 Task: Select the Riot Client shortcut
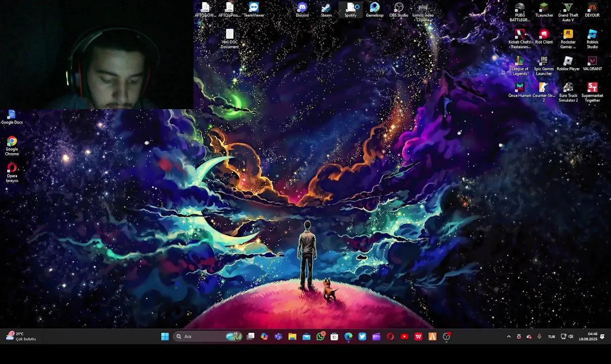(544, 36)
